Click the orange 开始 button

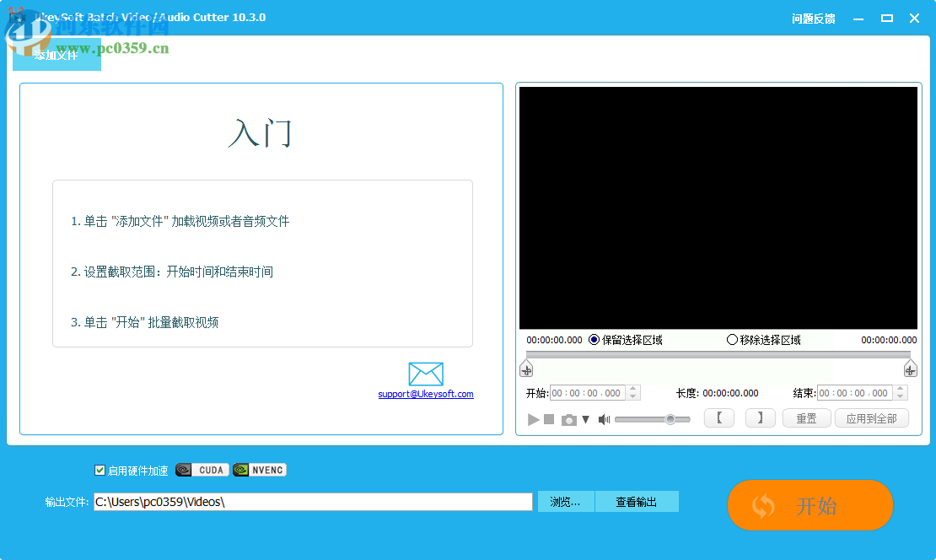click(x=810, y=505)
